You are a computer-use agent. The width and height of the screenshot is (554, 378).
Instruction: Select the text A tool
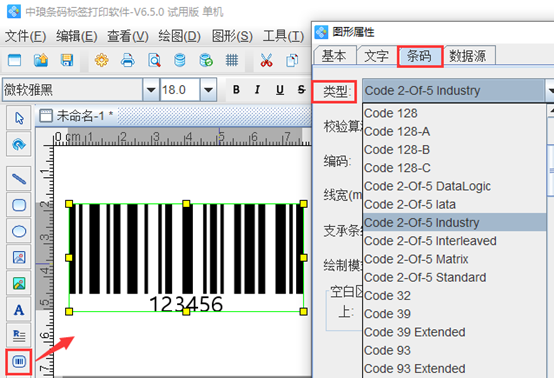coord(19,309)
